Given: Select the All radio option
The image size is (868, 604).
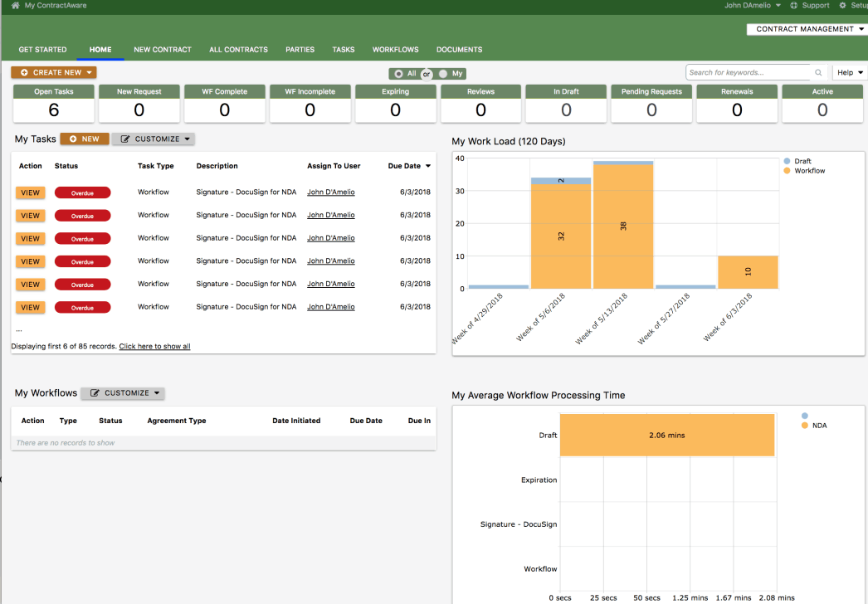Looking at the screenshot, I should (398, 74).
